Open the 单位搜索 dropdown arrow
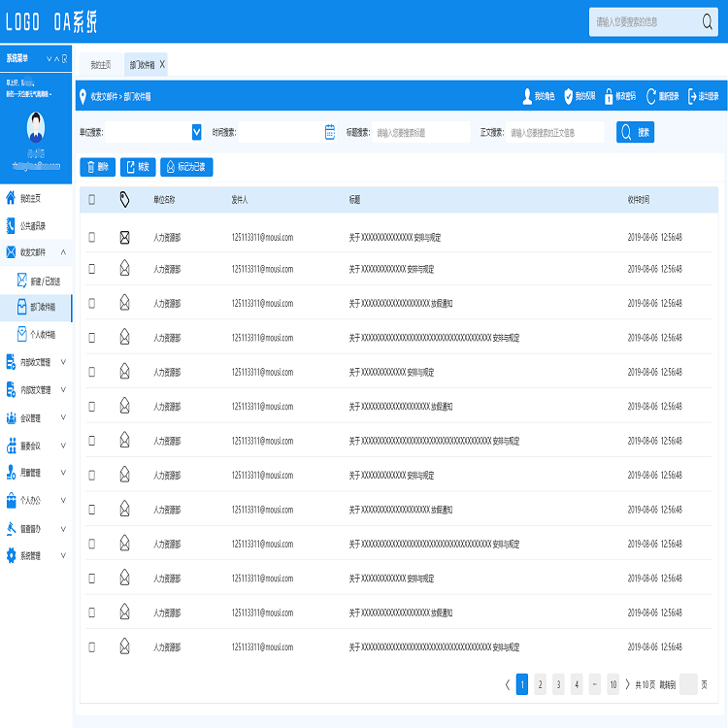 coord(197,132)
